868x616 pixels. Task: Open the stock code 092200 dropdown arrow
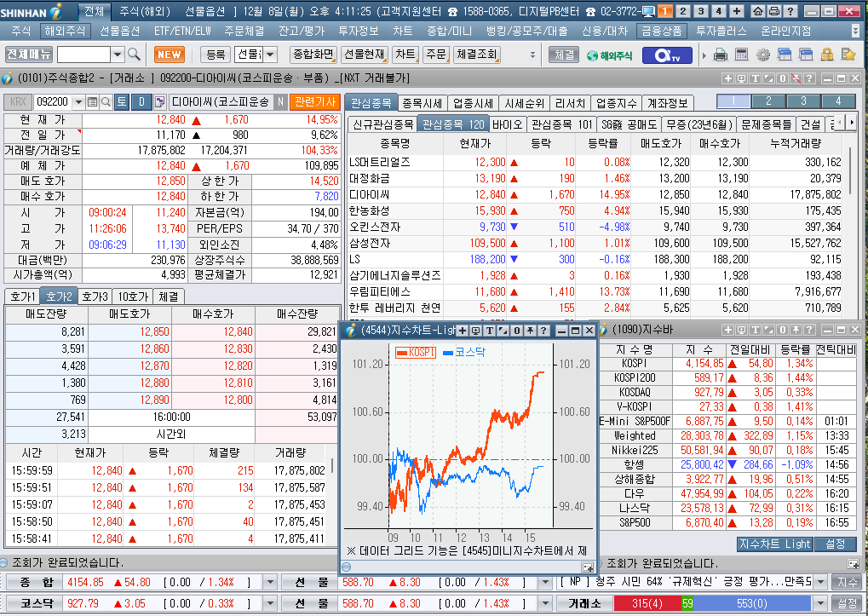pos(78,102)
